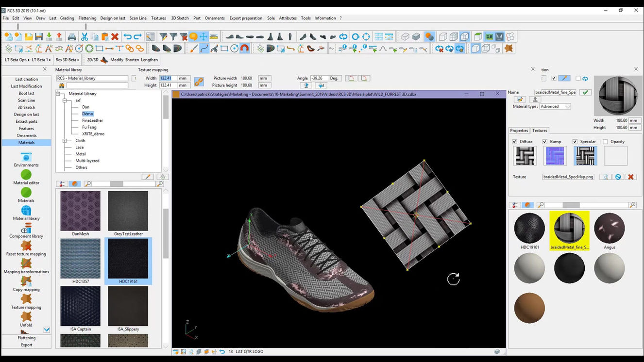Click the ruler measure icon

pos(214,37)
